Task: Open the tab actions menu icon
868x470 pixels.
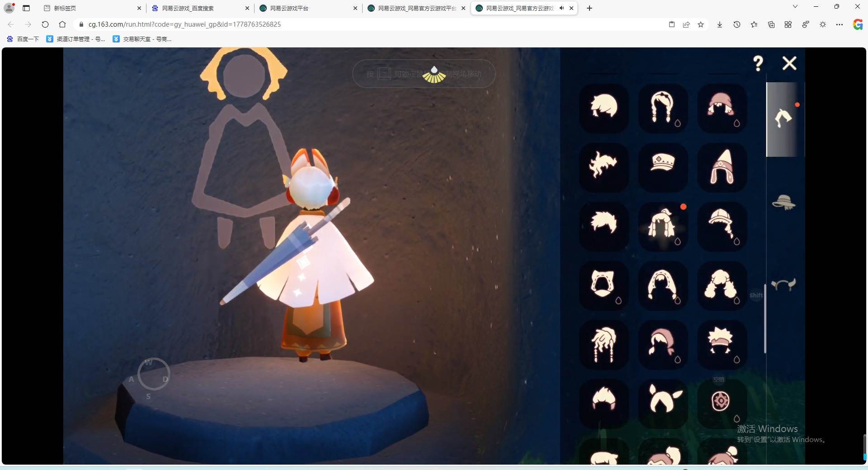Action: pos(26,8)
